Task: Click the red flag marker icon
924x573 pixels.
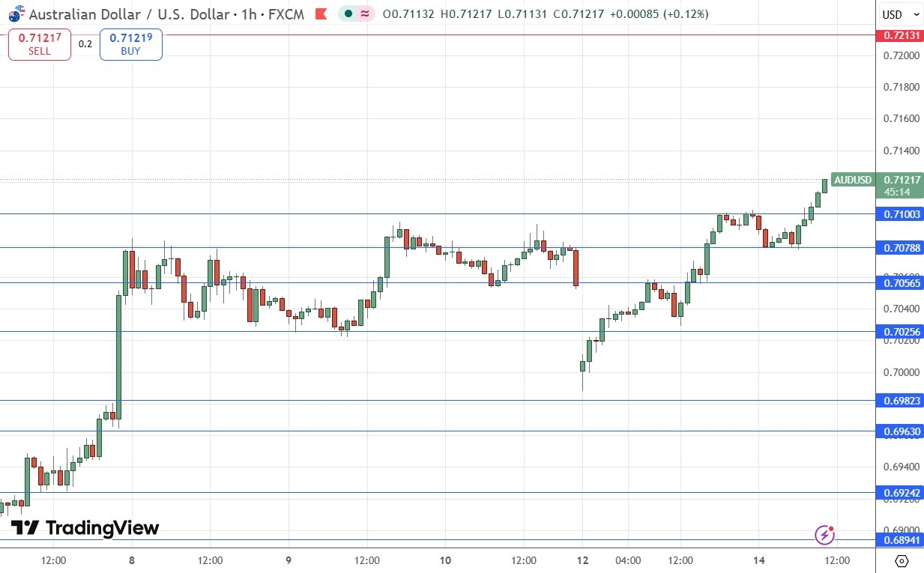Action: [x=321, y=14]
